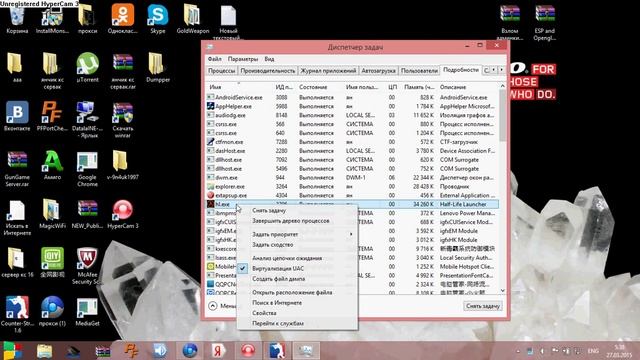Open File Explorer from the taskbar

[x=44, y=351]
